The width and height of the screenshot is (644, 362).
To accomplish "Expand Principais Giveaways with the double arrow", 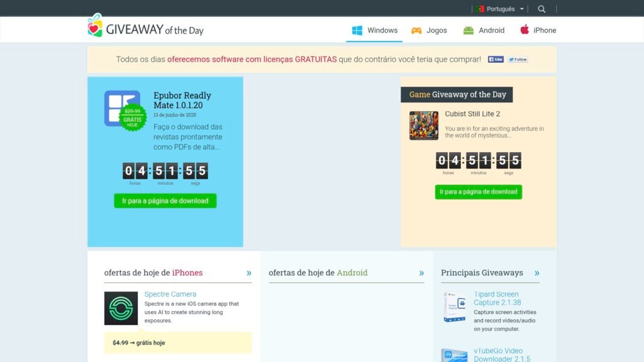I will [537, 273].
